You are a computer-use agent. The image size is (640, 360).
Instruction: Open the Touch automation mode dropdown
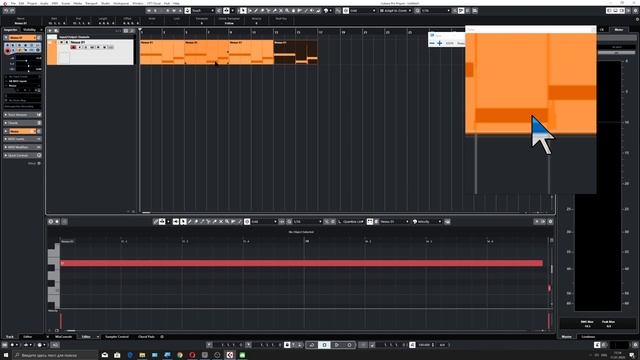(x=203, y=11)
